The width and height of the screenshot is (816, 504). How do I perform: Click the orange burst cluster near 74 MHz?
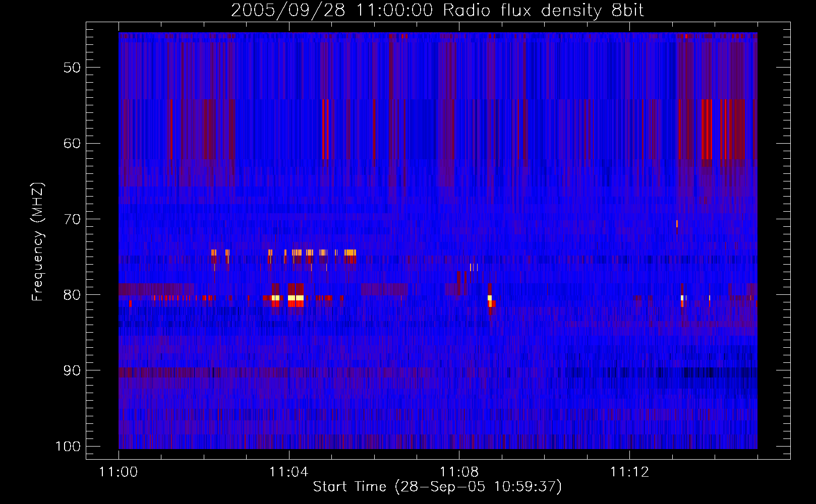284,253
